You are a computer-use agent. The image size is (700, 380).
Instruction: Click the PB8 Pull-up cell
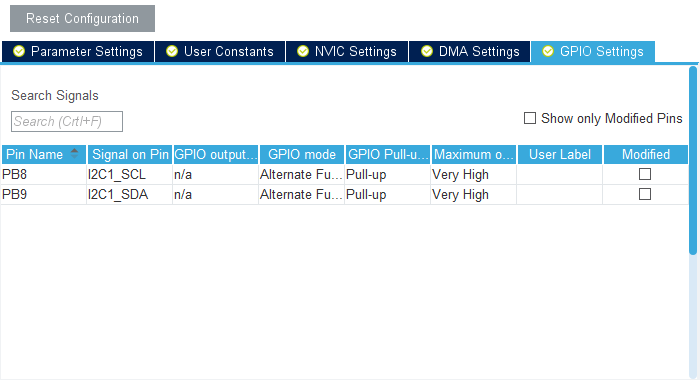pyautogui.click(x=388, y=175)
